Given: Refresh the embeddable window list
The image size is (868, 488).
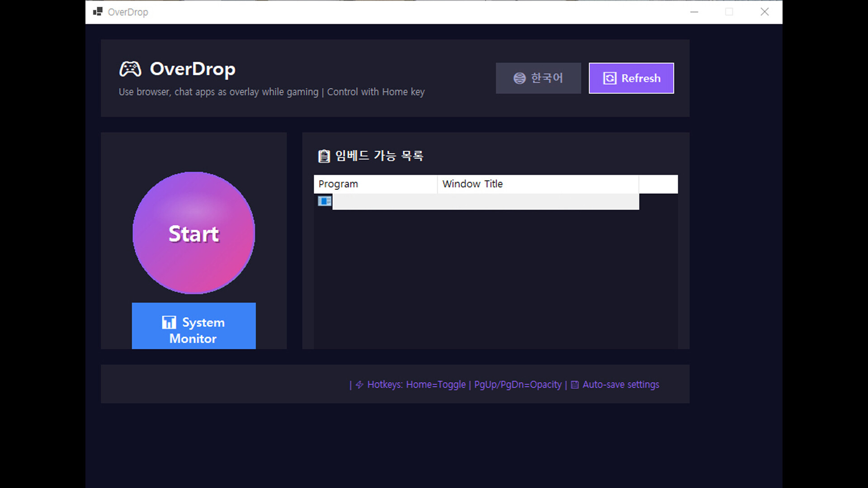Looking at the screenshot, I should pos(631,78).
